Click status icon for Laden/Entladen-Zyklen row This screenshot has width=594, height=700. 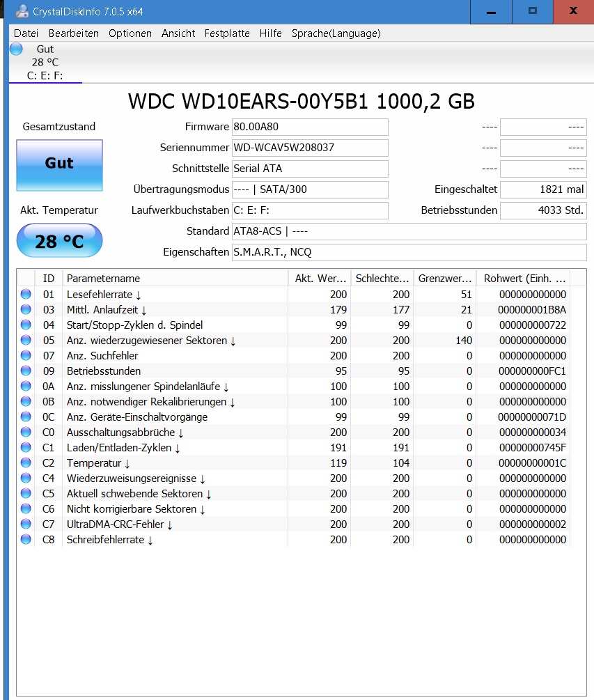26,447
